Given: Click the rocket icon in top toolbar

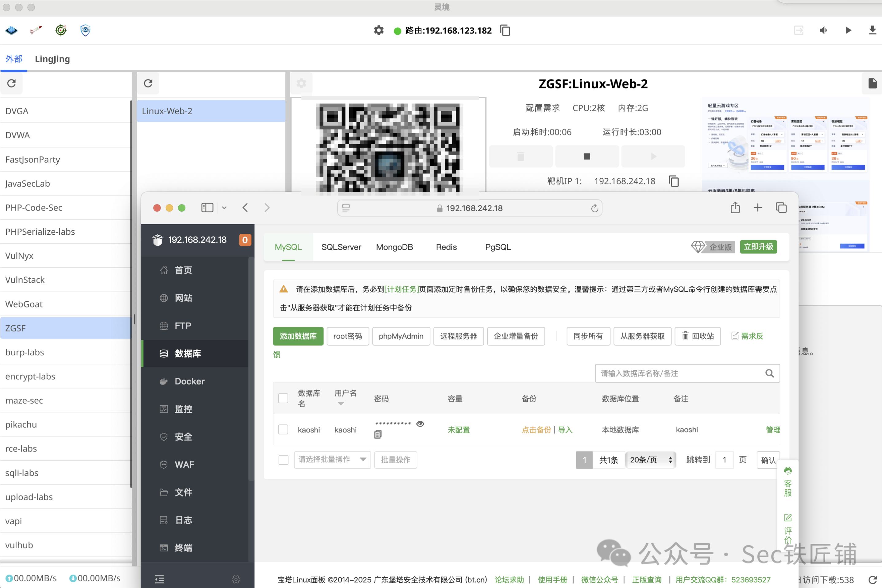Looking at the screenshot, I should tap(36, 30).
